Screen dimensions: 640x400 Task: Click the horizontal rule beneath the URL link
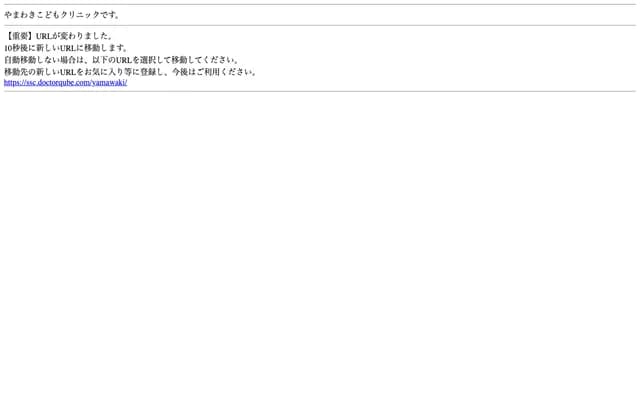[320, 91]
